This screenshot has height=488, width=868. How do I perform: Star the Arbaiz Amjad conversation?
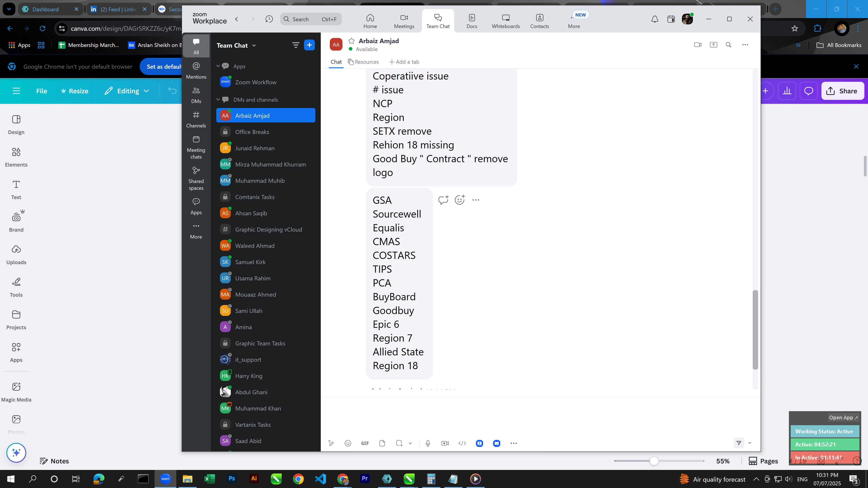pos(351,41)
